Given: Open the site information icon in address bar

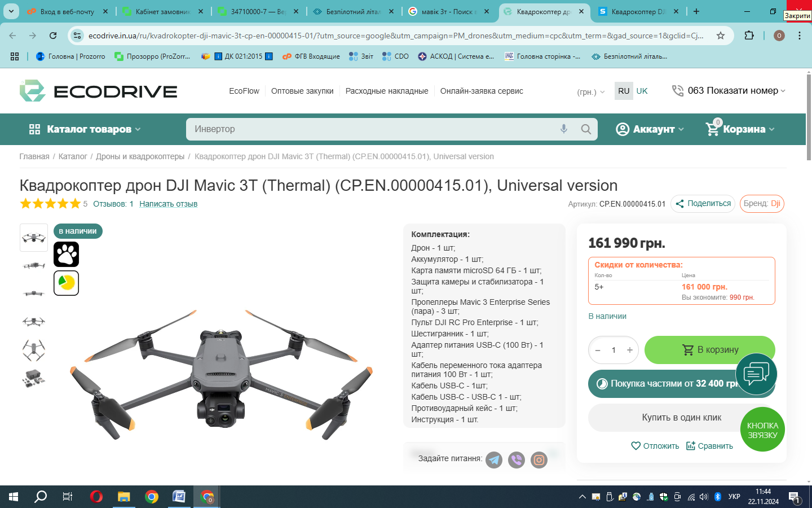Looking at the screenshot, I should coord(77,36).
